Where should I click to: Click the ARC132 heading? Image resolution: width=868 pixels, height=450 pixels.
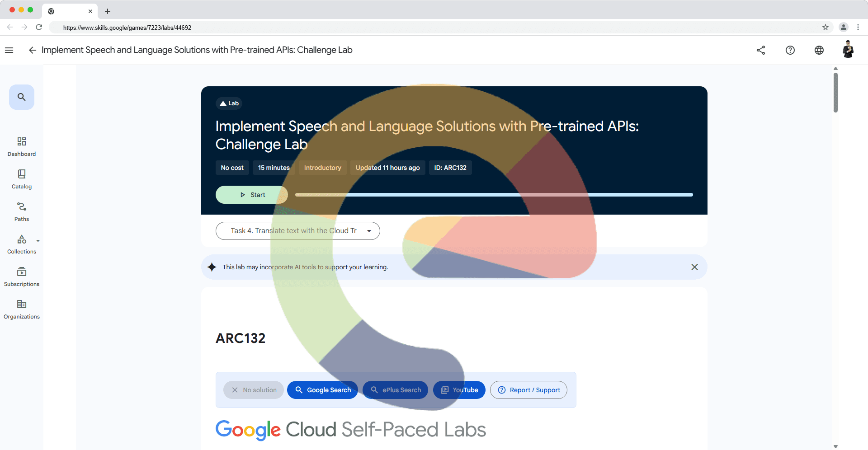pyautogui.click(x=241, y=338)
